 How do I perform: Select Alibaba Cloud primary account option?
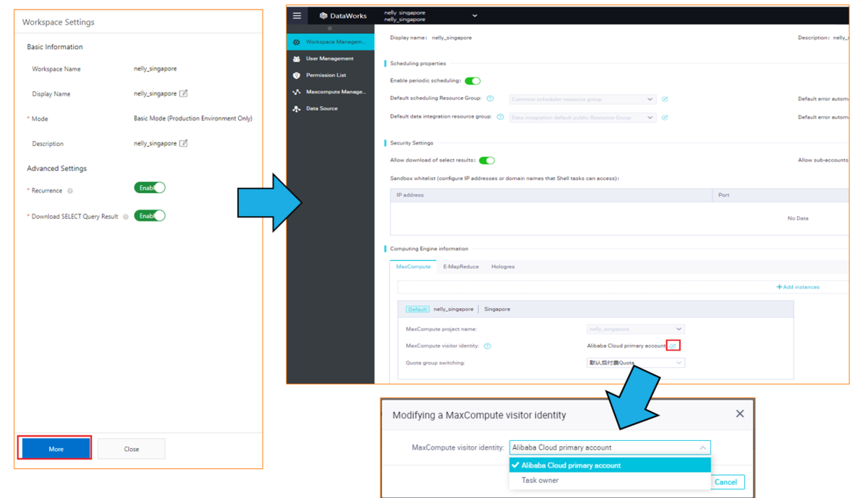click(x=610, y=465)
